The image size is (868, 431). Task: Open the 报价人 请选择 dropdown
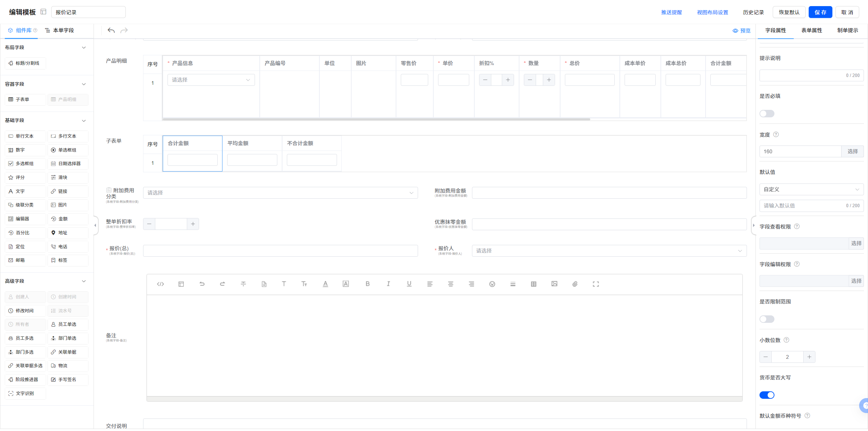coord(609,251)
